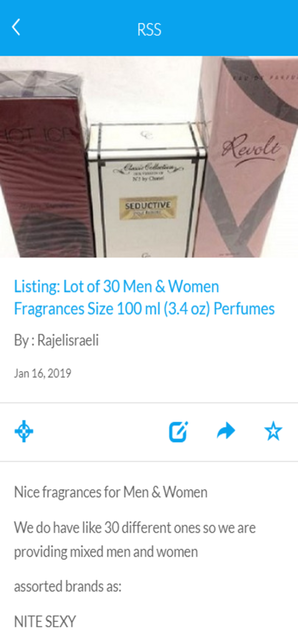
Task: Tap the RSS header title
Action: [x=149, y=29]
